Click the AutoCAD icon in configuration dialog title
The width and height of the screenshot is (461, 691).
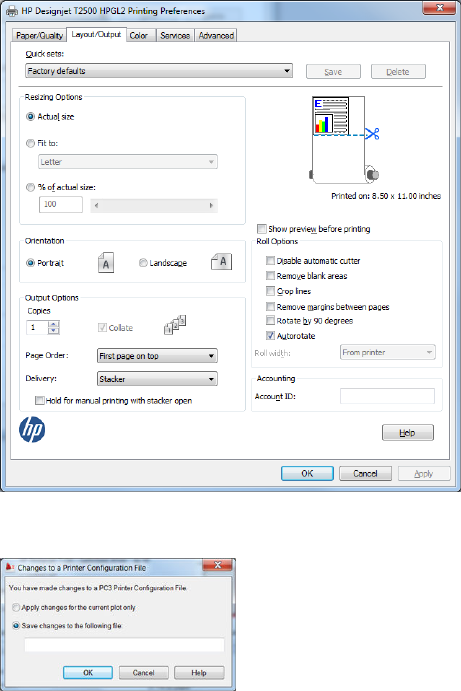pyautogui.click(x=10, y=567)
